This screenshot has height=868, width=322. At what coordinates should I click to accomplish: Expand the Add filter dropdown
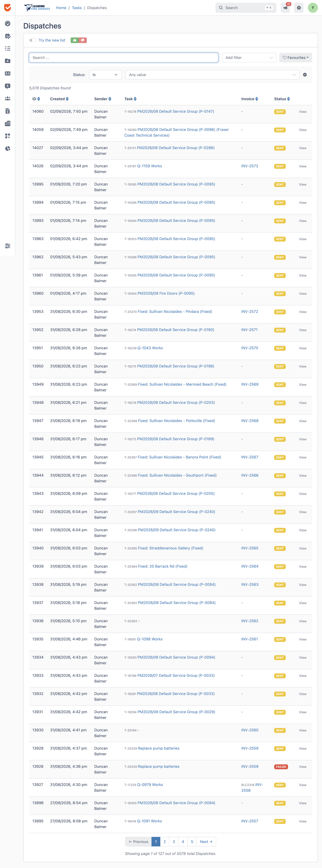coord(249,58)
